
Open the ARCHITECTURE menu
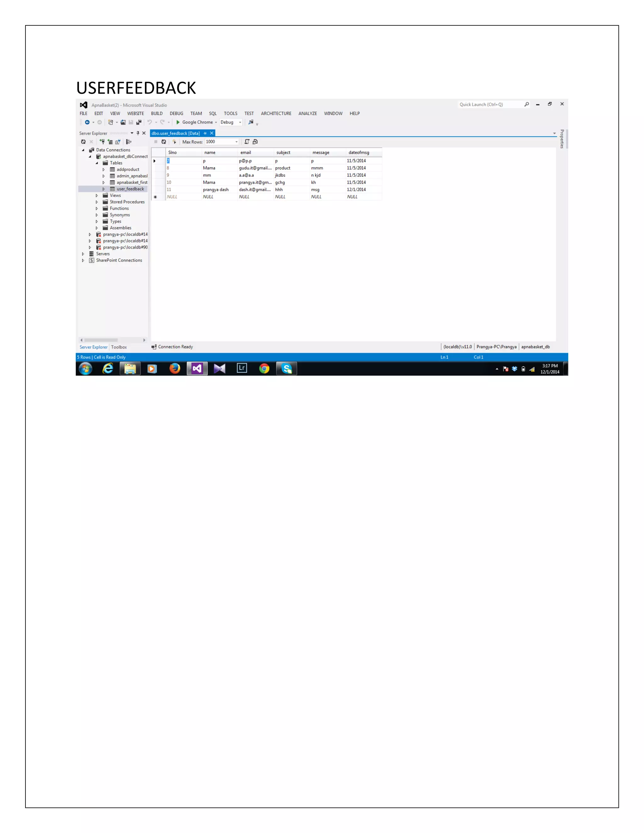coord(276,114)
